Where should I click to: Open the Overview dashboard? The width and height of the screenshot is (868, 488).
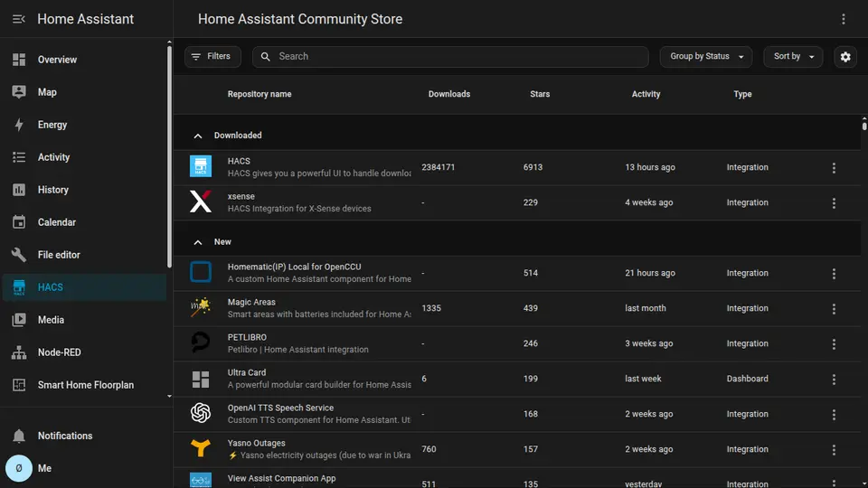[x=84, y=60]
